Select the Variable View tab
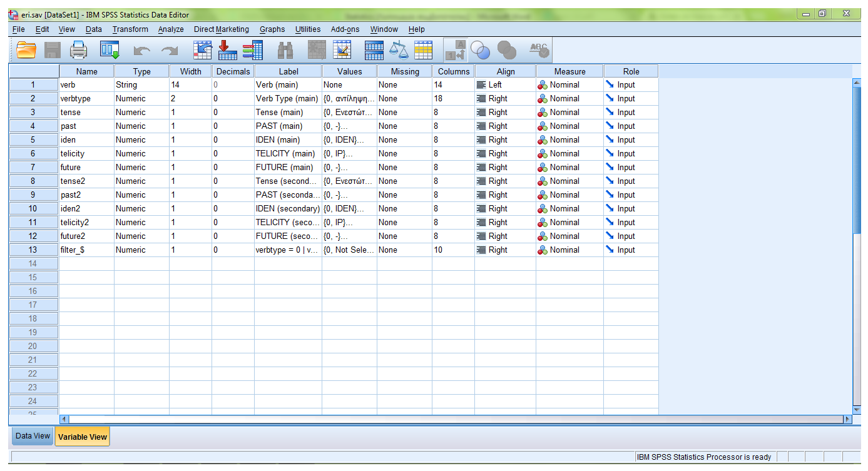 [x=83, y=437]
